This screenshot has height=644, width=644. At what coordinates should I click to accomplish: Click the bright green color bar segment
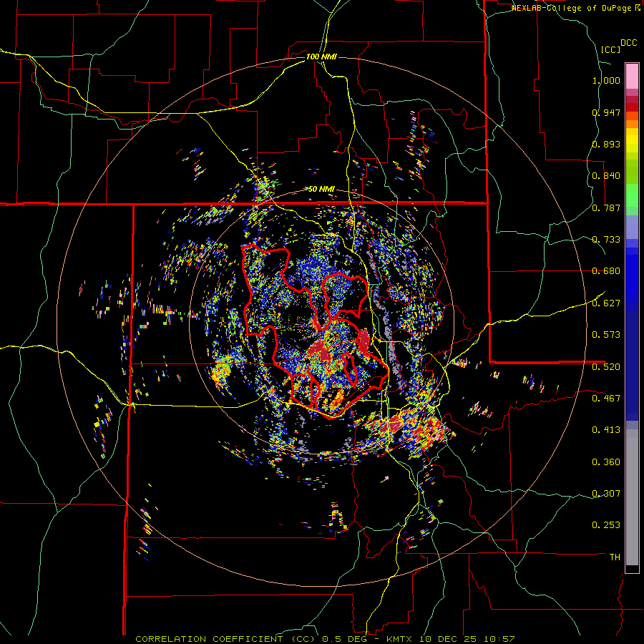(x=632, y=195)
